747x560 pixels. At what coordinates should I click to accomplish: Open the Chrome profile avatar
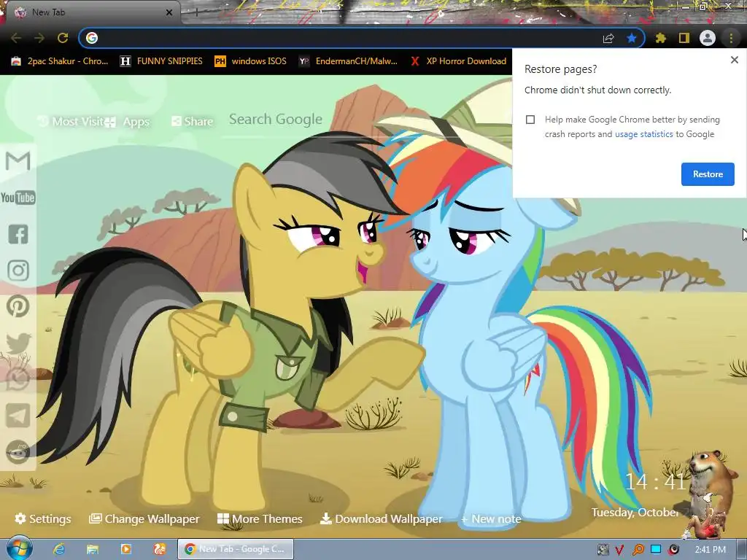708,38
